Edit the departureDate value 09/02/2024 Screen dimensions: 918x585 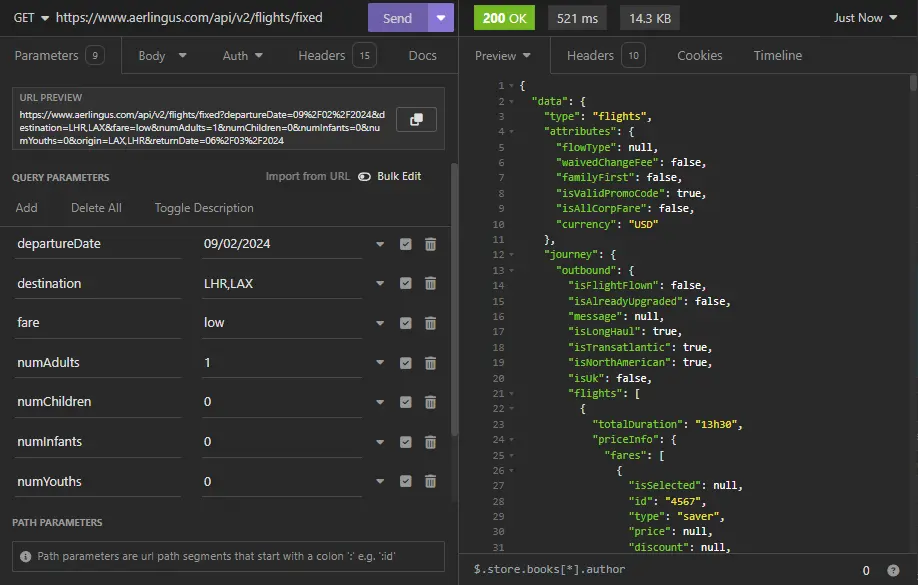coord(282,244)
